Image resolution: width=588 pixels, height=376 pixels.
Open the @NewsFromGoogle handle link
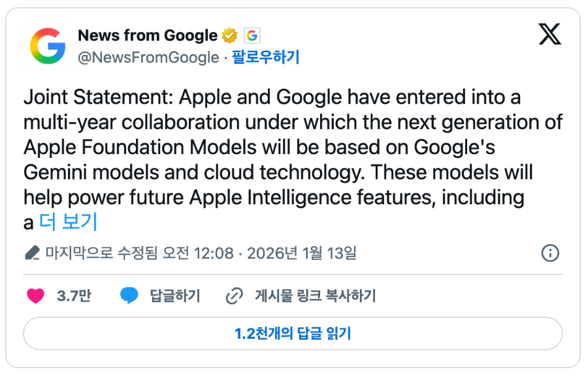[148, 57]
